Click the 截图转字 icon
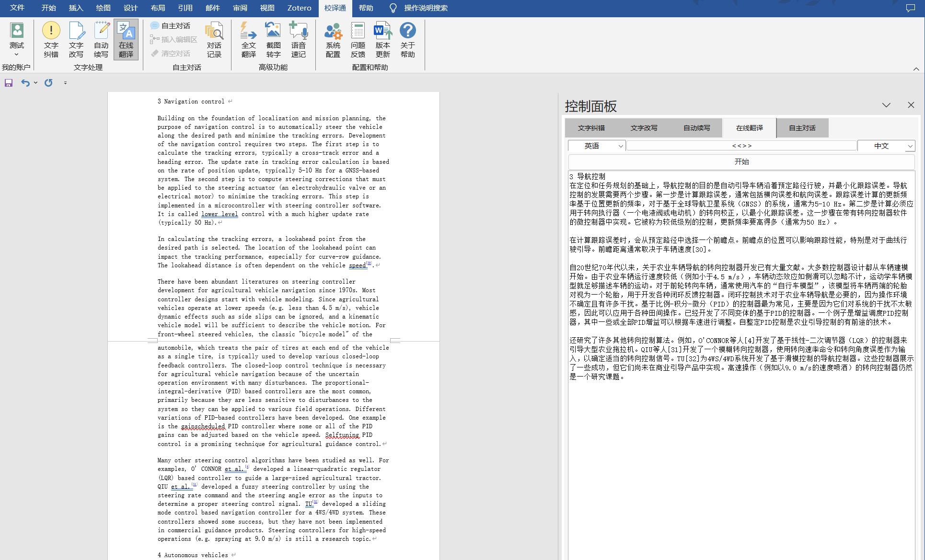 pyautogui.click(x=273, y=40)
